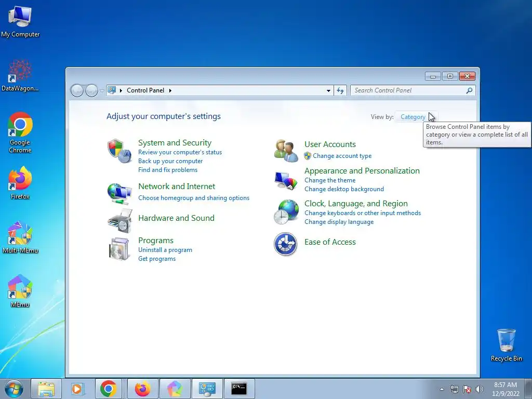The width and height of the screenshot is (532, 399).
Task: Open the Windows Start button
Action: click(x=14, y=389)
